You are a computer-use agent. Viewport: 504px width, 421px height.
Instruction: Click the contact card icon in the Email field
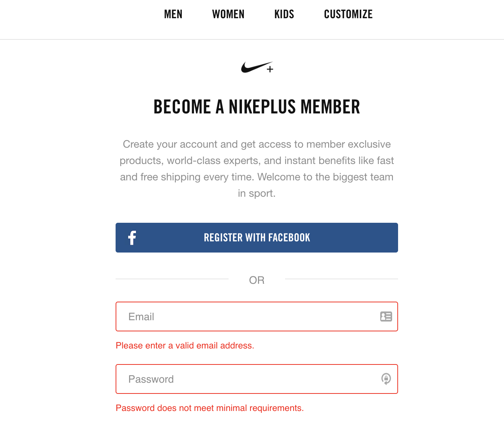(386, 316)
